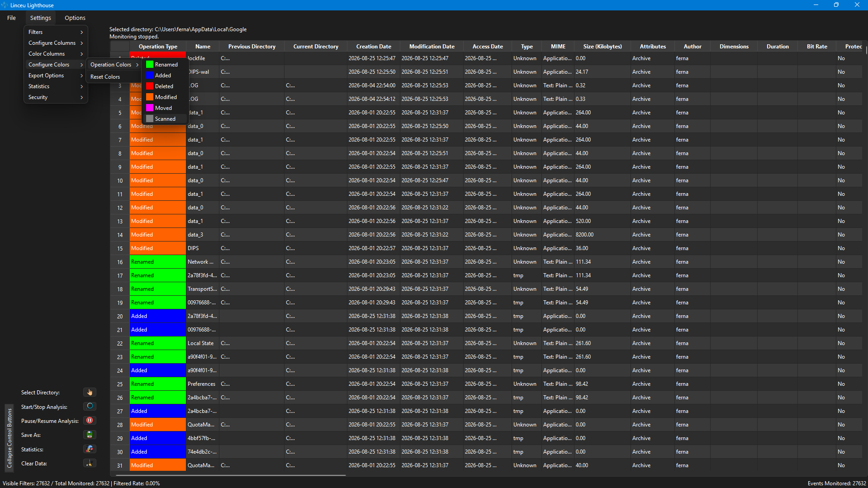This screenshot has width=868, height=488.
Task: Collapse the control buttons panel
Action: (9, 437)
